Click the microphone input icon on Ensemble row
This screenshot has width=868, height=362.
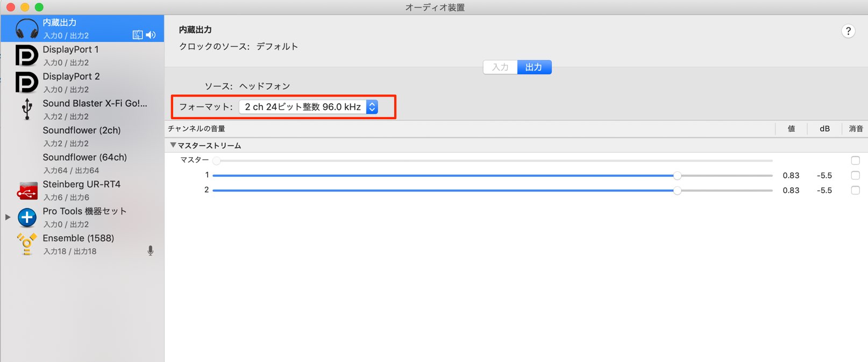pos(151,251)
